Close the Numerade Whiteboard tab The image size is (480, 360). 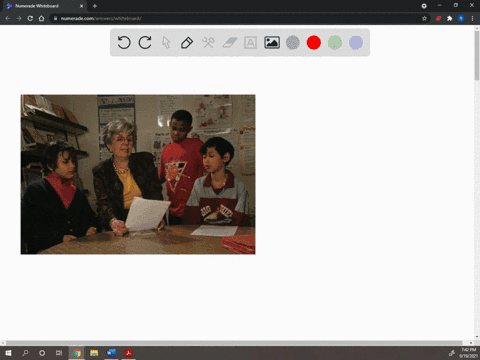(81, 6)
